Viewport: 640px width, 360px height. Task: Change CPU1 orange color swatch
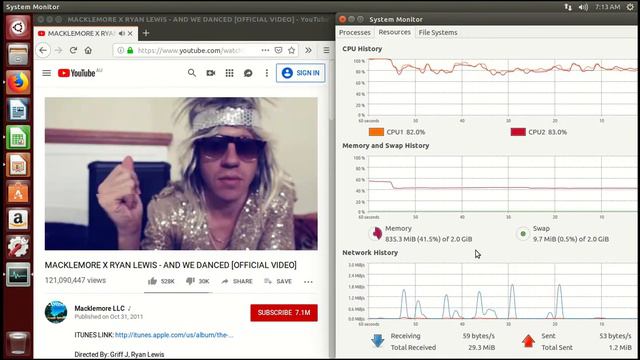376,132
